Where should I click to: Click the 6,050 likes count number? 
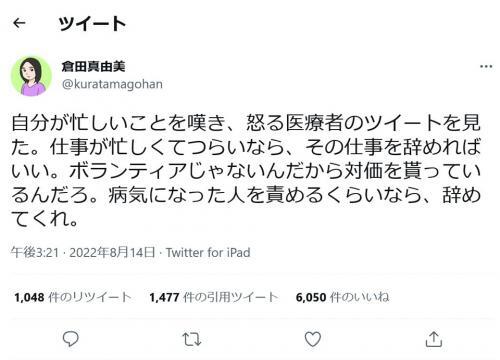(311, 297)
